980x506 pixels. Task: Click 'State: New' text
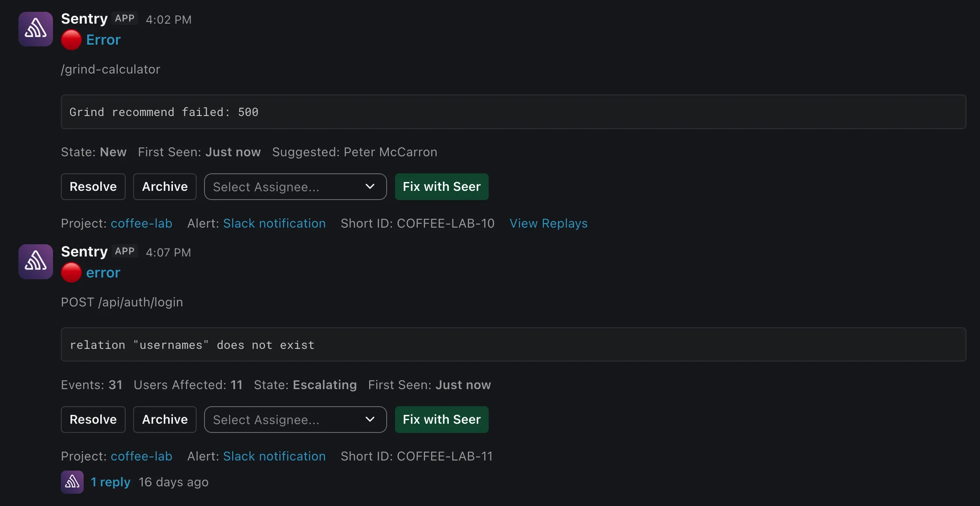pyautogui.click(x=94, y=152)
